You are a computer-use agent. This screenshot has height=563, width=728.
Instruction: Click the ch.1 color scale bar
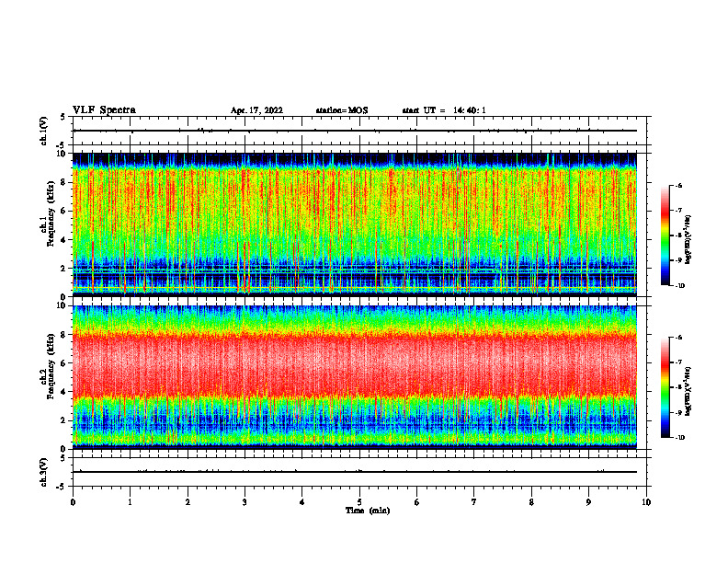click(x=665, y=236)
